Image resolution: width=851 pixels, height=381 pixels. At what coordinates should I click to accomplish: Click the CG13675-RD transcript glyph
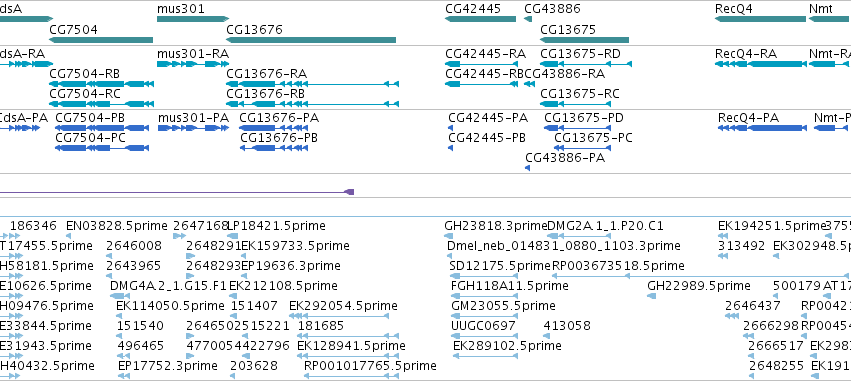click(586, 64)
